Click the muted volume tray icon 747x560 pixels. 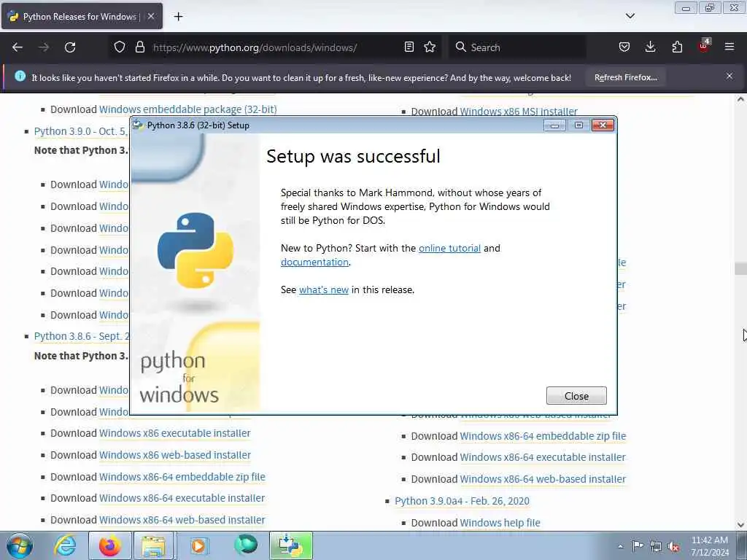click(673, 546)
